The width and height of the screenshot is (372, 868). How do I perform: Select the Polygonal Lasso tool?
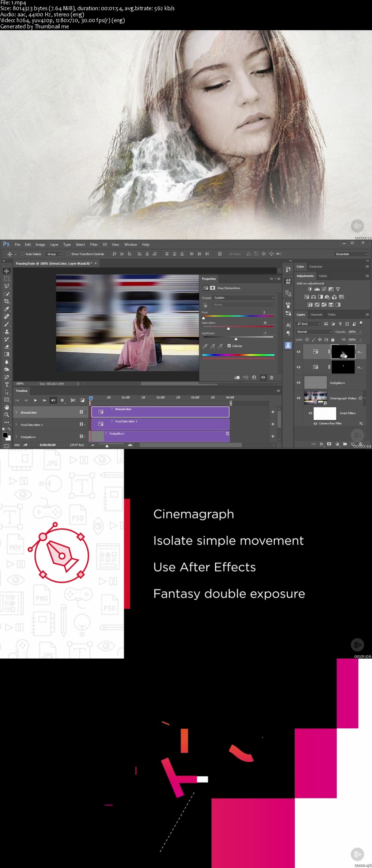point(7,286)
